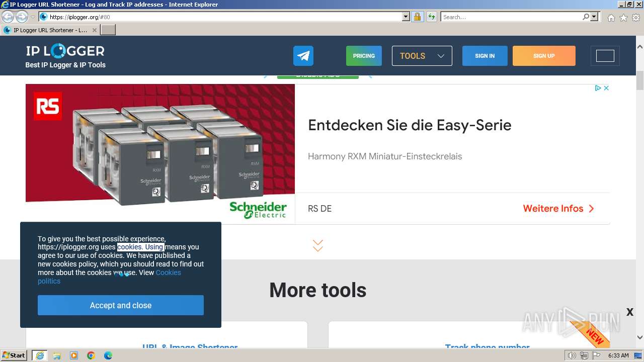This screenshot has width=644, height=362.
Task: Click the vertical scrollbar thumb
Action: [640, 80]
